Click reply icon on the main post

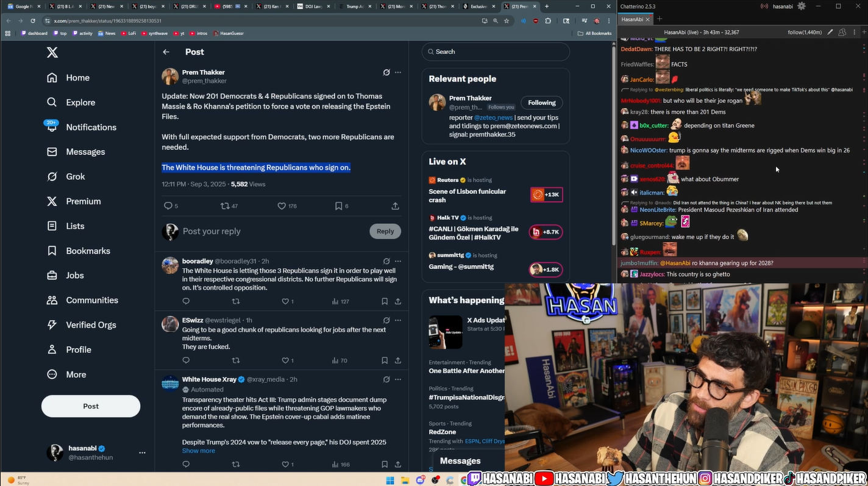168,206
